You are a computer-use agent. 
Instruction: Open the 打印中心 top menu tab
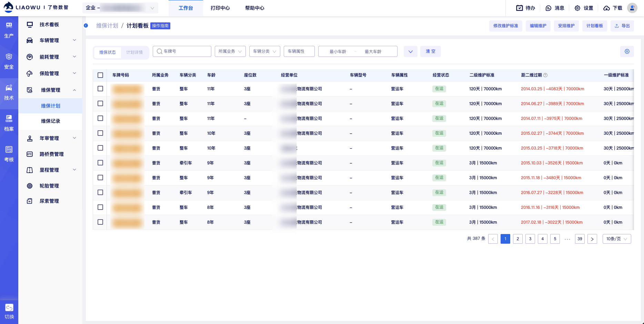220,8
